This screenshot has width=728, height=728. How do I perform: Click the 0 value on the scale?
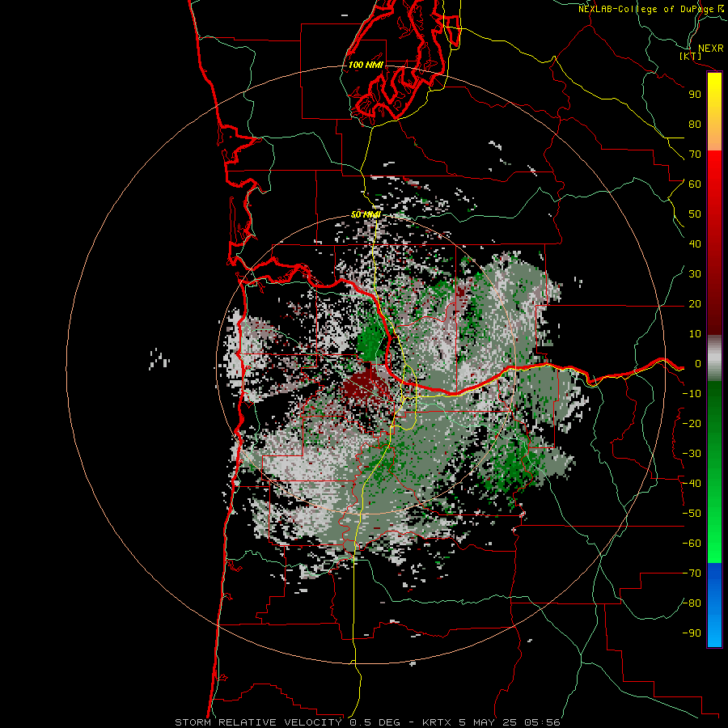pos(698,364)
